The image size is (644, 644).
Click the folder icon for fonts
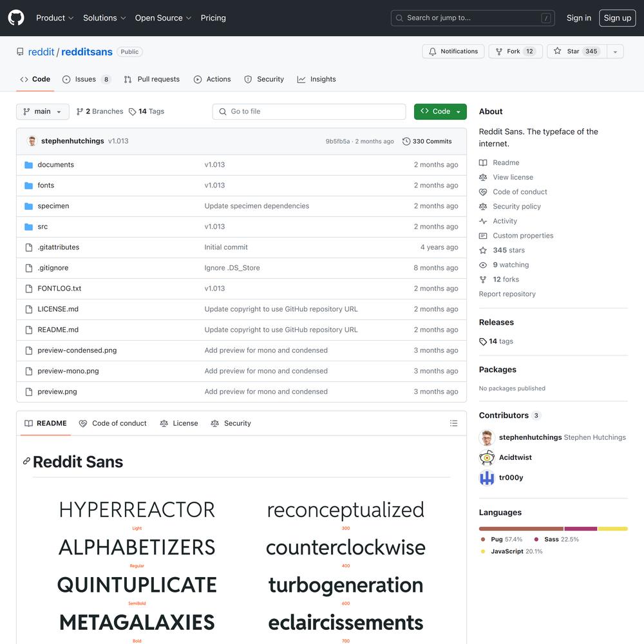28,185
